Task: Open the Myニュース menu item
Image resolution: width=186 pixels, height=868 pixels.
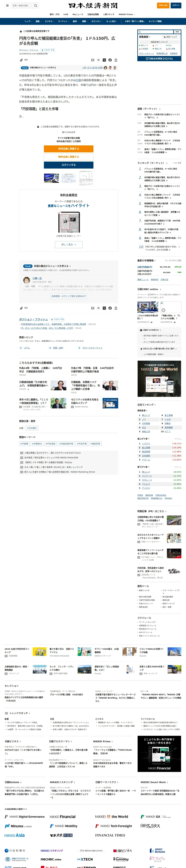Action: tap(78, 14)
